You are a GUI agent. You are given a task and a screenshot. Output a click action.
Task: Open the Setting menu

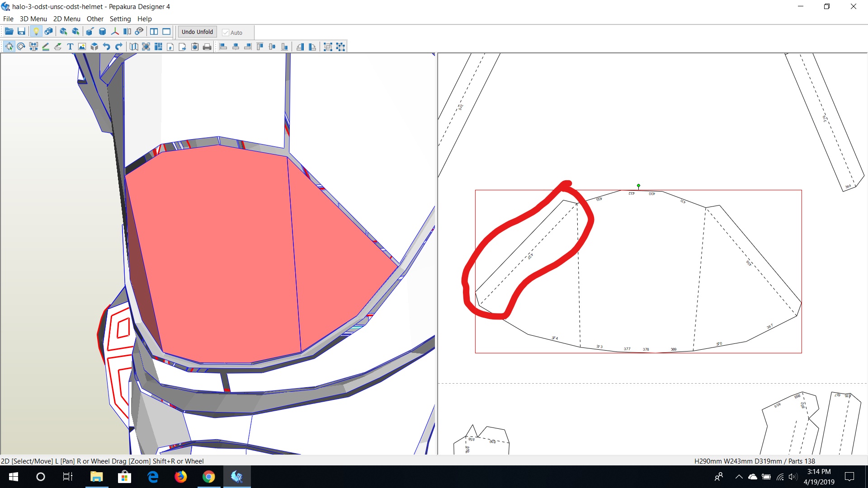click(120, 19)
